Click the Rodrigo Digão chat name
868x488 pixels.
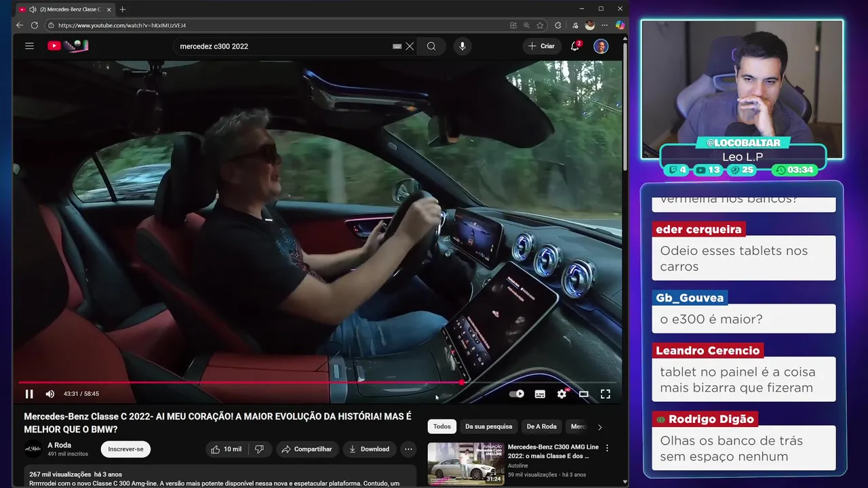click(705, 419)
